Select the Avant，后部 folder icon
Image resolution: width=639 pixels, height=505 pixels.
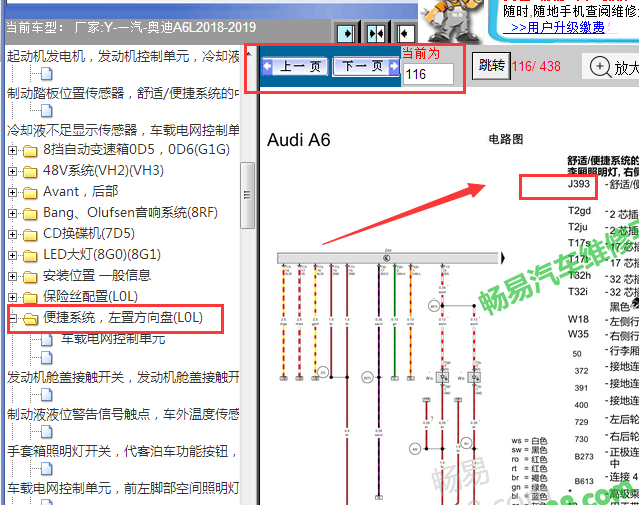pyautogui.click(x=30, y=192)
